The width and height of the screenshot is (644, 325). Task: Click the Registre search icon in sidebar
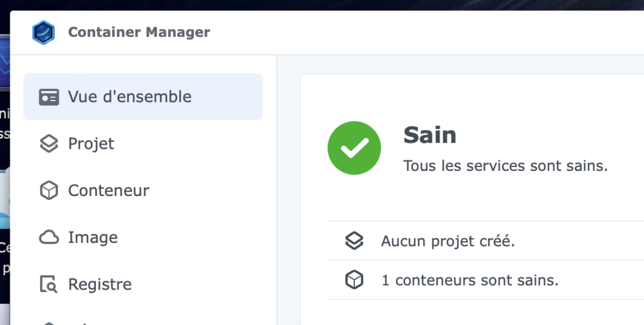49,284
